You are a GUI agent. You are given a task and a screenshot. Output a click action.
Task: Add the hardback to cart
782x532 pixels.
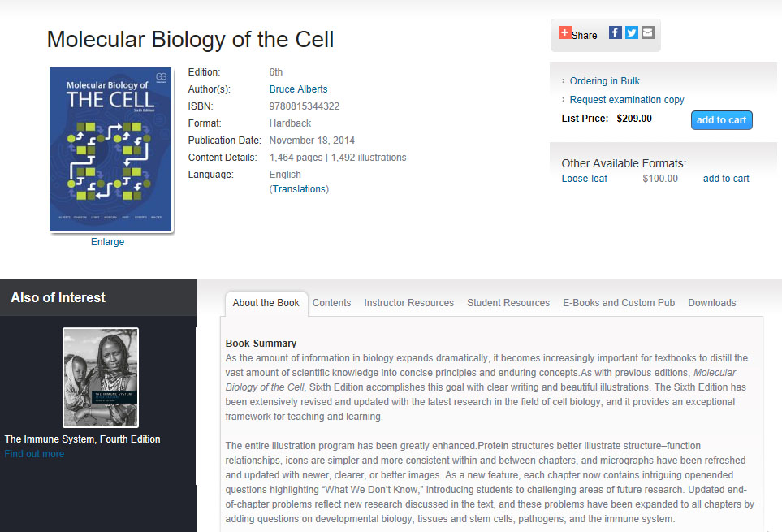tap(721, 120)
